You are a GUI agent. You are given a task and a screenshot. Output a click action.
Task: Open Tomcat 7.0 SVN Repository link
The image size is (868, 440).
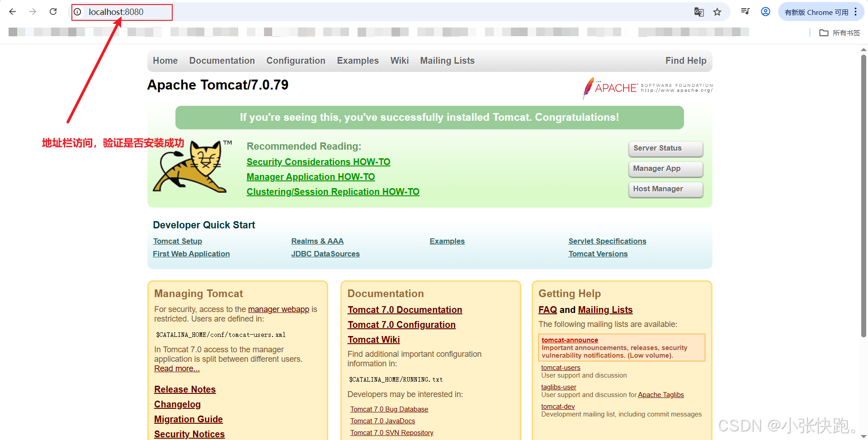pos(392,433)
